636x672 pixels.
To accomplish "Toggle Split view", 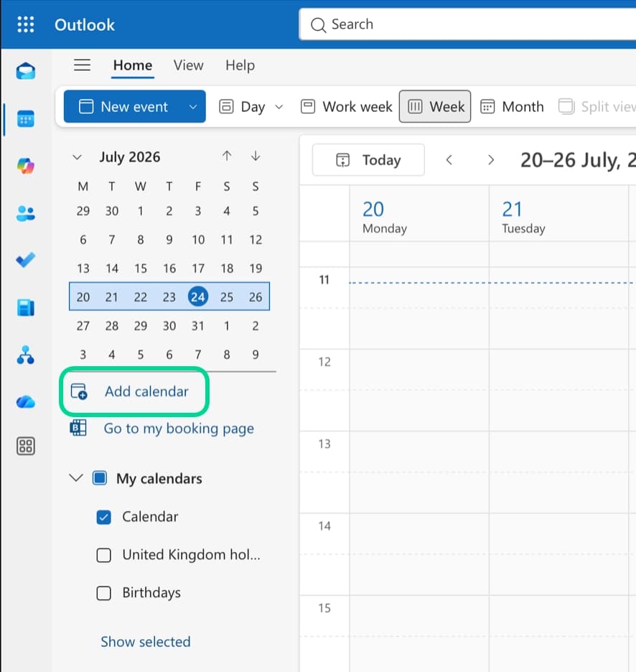I will coord(597,106).
